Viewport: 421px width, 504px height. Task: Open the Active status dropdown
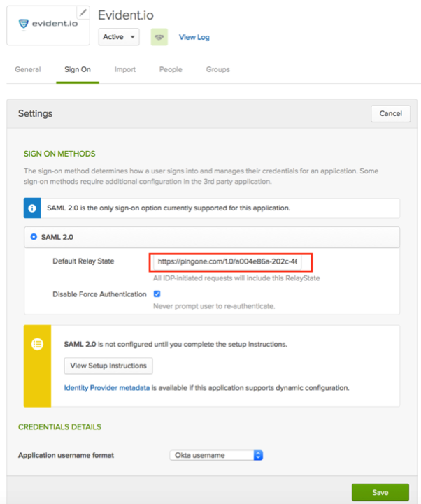pos(119,37)
